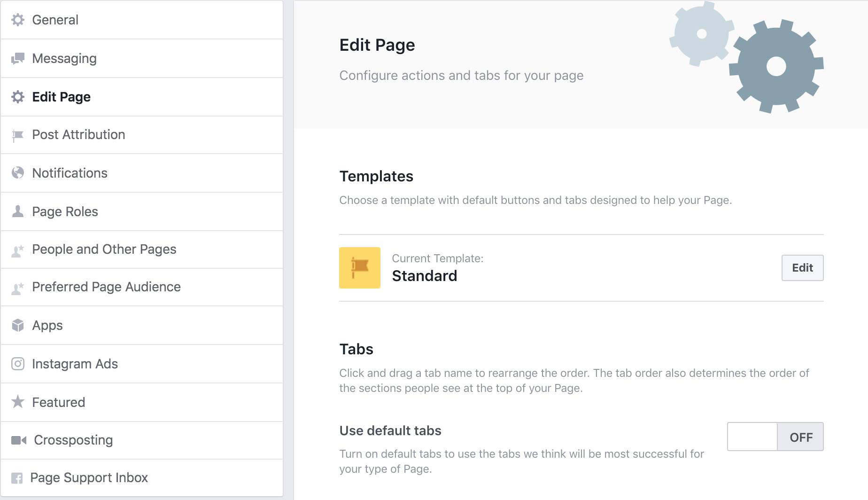Click the Messaging chat bubbles icon
Image resolution: width=868 pixels, height=500 pixels.
coord(18,58)
